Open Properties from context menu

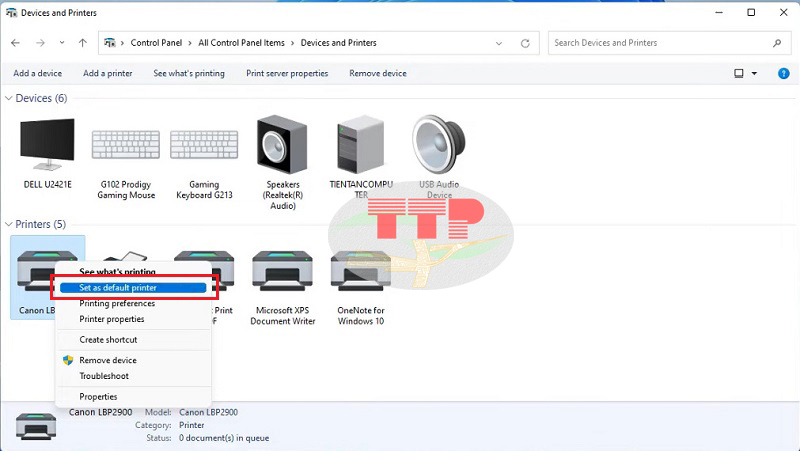133,397
